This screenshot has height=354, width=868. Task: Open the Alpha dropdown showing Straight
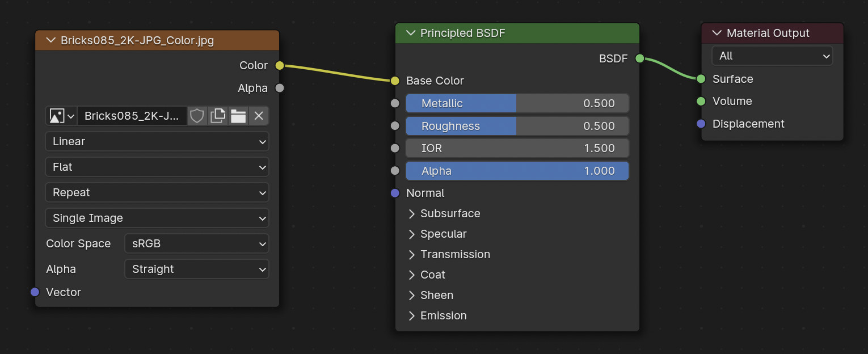coord(196,269)
